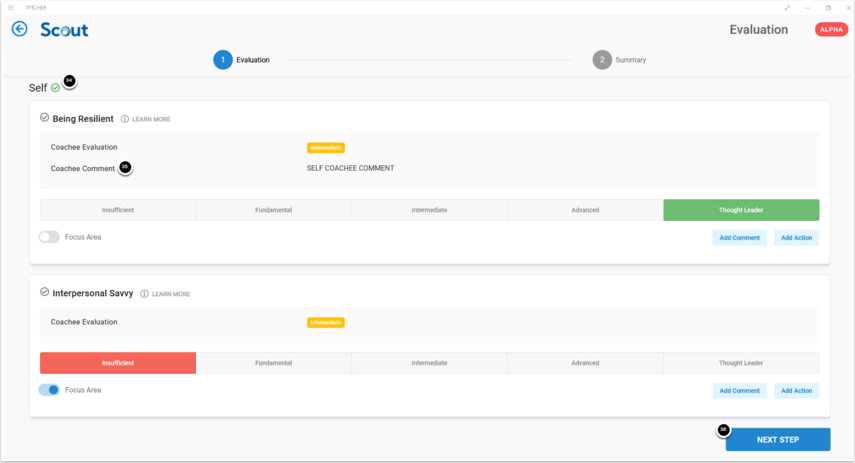The image size is (855, 463).
Task: Click check icon before Being Resilient
Action: pyautogui.click(x=44, y=118)
